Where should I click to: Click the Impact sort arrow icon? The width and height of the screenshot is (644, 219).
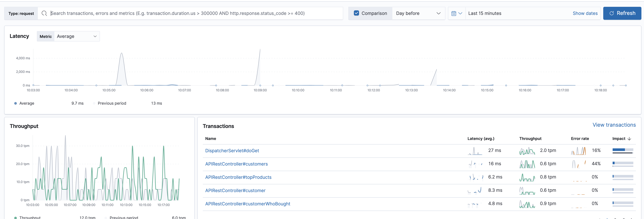coord(629,139)
